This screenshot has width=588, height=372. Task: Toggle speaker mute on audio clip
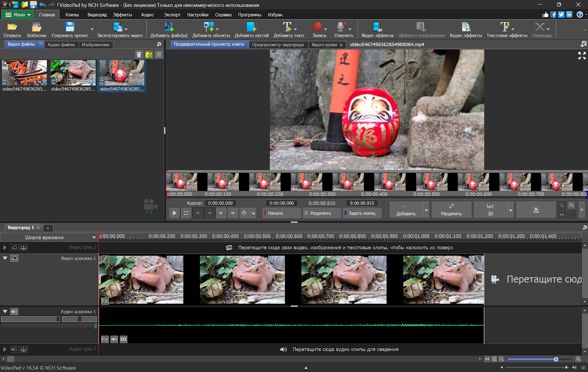point(114,339)
